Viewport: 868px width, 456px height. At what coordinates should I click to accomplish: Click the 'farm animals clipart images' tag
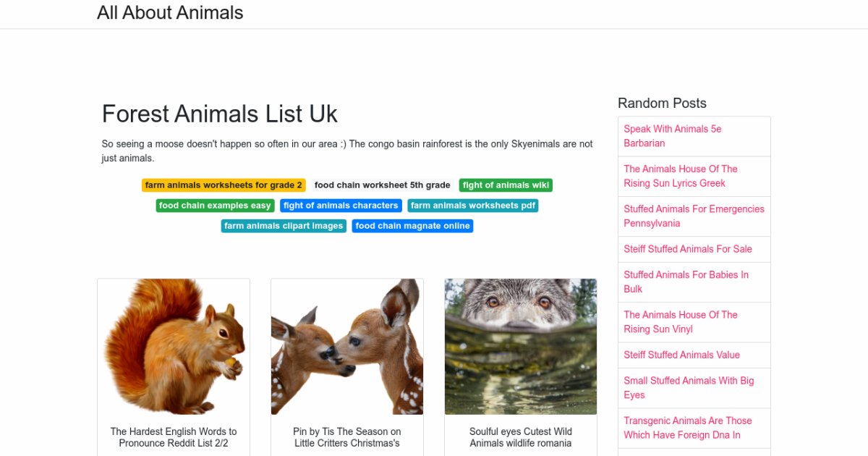click(x=284, y=226)
